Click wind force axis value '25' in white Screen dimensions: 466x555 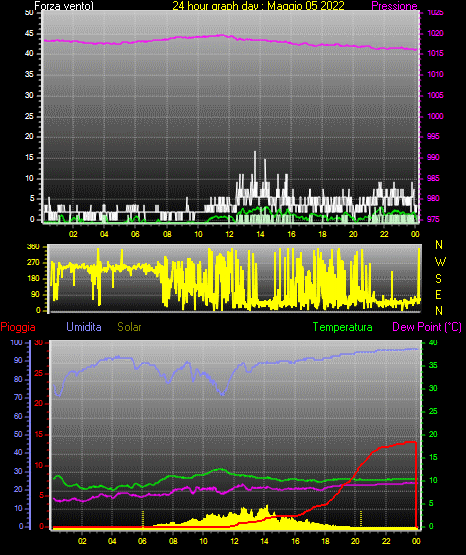(x=29, y=116)
